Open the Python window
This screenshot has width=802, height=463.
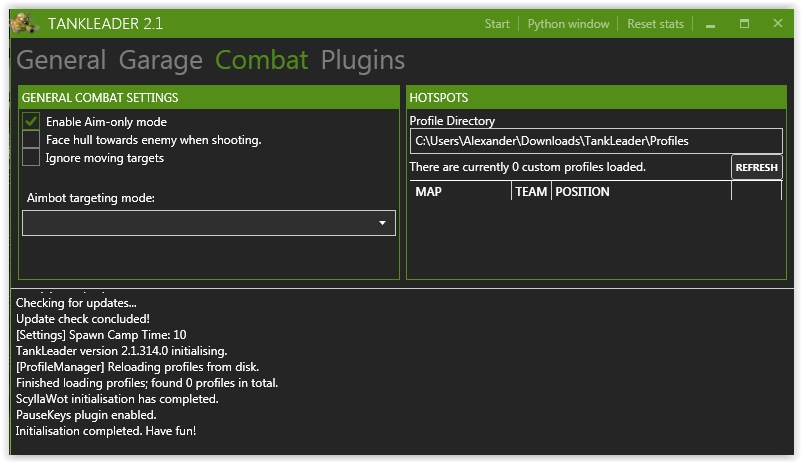coord(568,24)
